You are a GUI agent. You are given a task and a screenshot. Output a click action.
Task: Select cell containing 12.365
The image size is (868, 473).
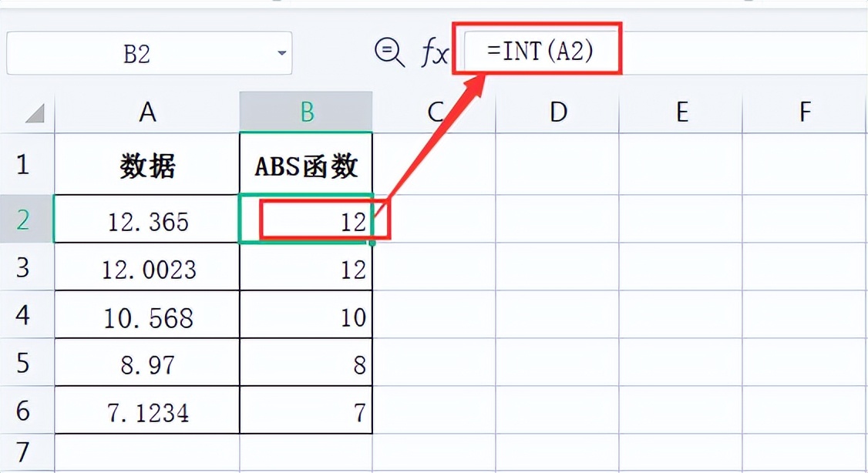coord(147,221)
